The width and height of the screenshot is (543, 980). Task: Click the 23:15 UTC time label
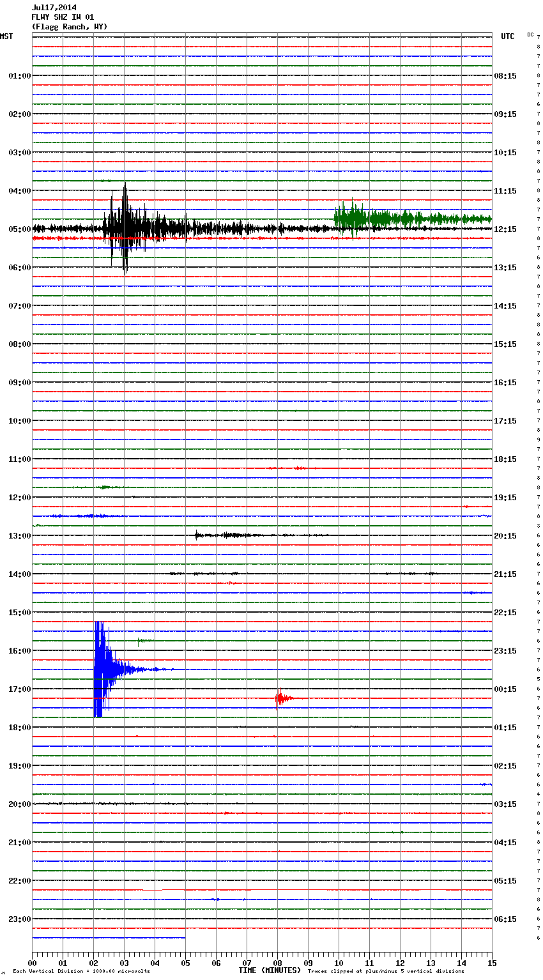(x=505, y=651)
